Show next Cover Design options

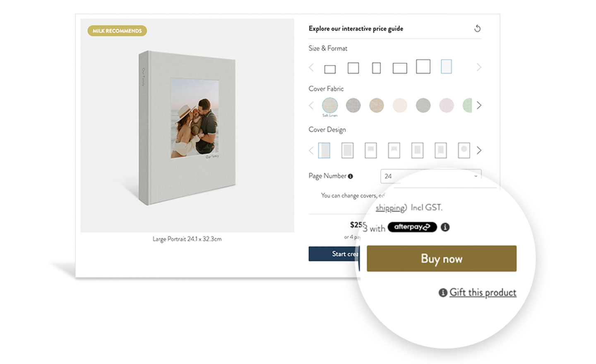point(479,151)
